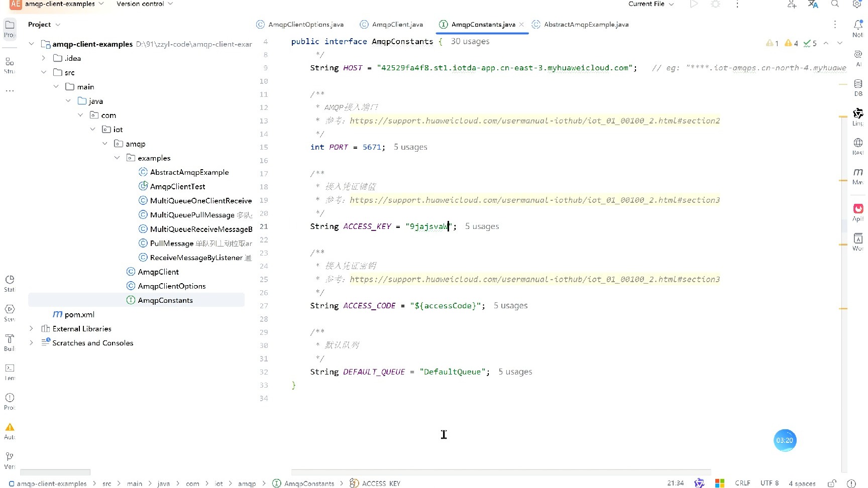Image resolution: width=868 pixels, height=488 pixels.
Task: Click the editor horizontal scrollbar
Action: [501, 471]
